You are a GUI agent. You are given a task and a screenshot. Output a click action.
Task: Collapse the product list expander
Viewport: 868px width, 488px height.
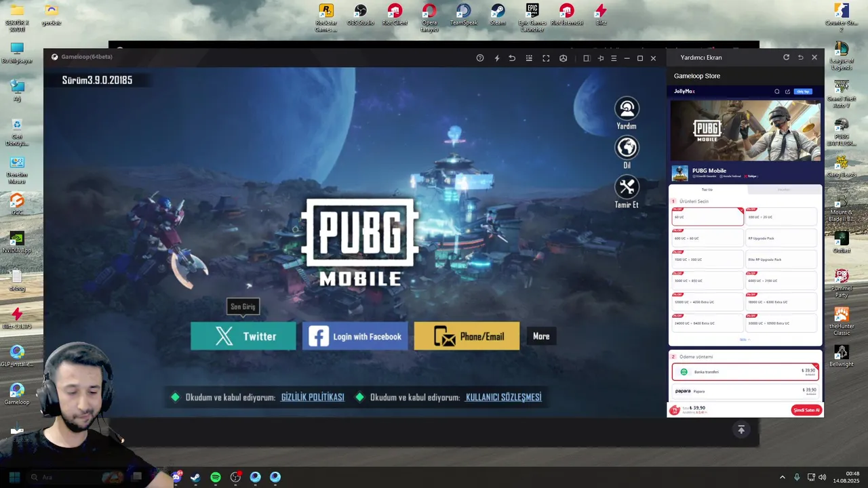[745, 340]
